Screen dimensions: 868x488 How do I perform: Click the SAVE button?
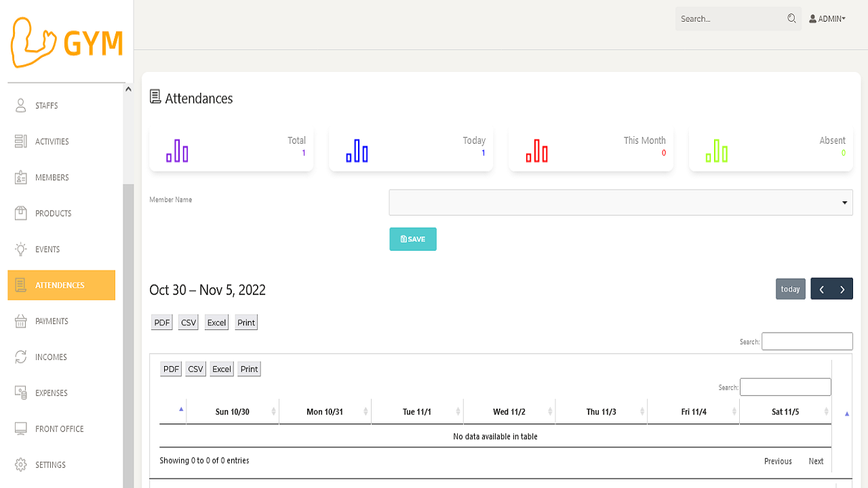click(412, 239)
